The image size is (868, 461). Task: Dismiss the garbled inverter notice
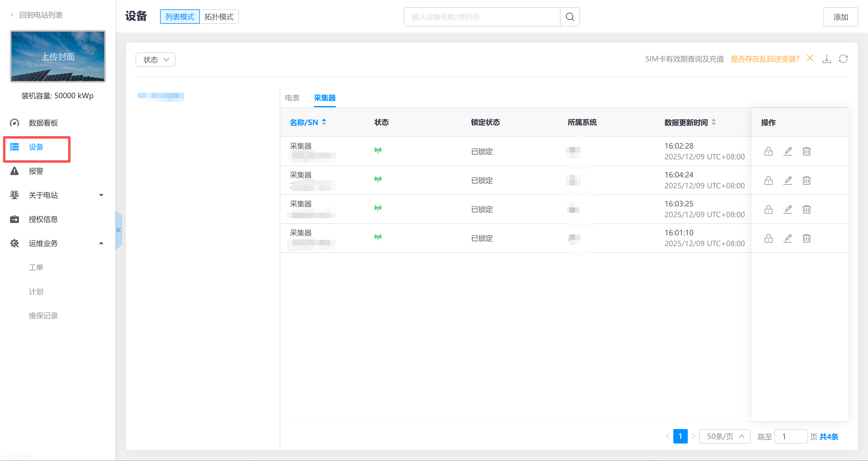(x=810, y=58)
